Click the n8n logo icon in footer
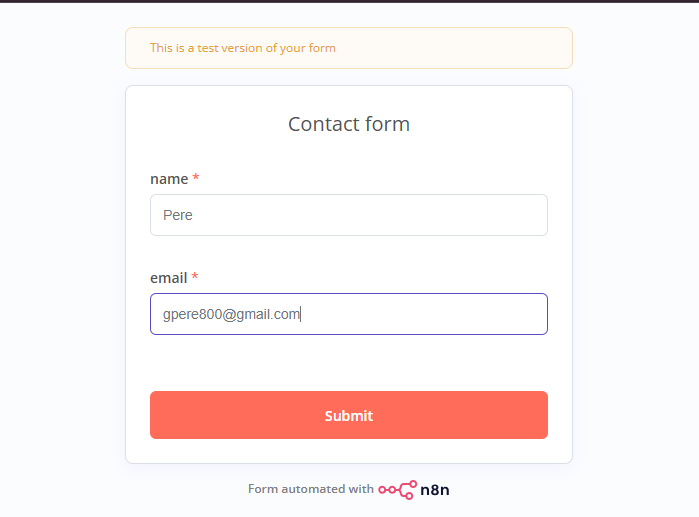This screenshot has width=699, height=517. point(397,490)
